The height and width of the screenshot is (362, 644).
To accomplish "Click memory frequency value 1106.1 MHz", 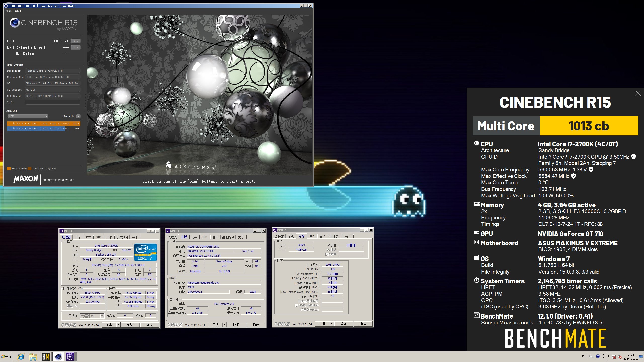I will [332, 265].
